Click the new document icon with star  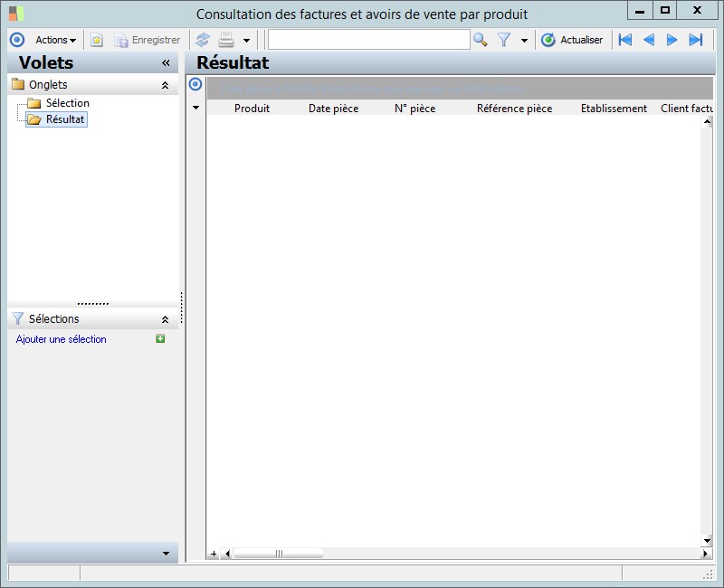[97, 40]
